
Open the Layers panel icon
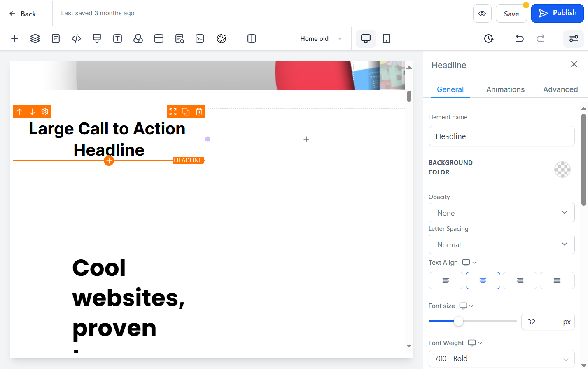pos(35,39)
